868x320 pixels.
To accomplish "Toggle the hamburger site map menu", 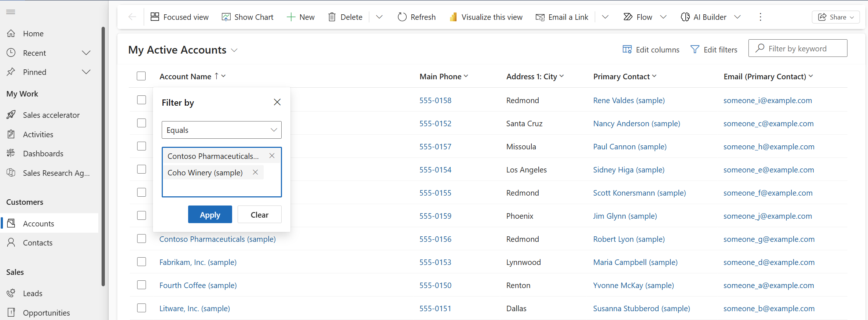I will pyautogui.click(x=11, y=12).
